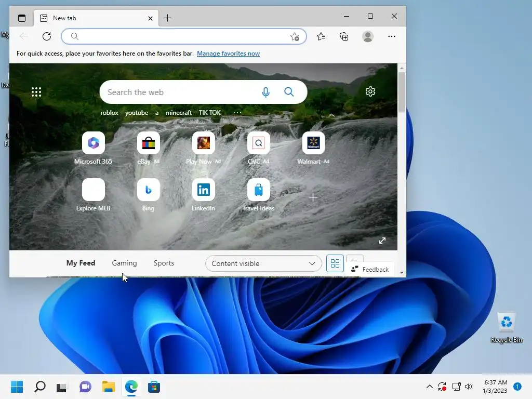Close the New tab tab

click(150, 18)
